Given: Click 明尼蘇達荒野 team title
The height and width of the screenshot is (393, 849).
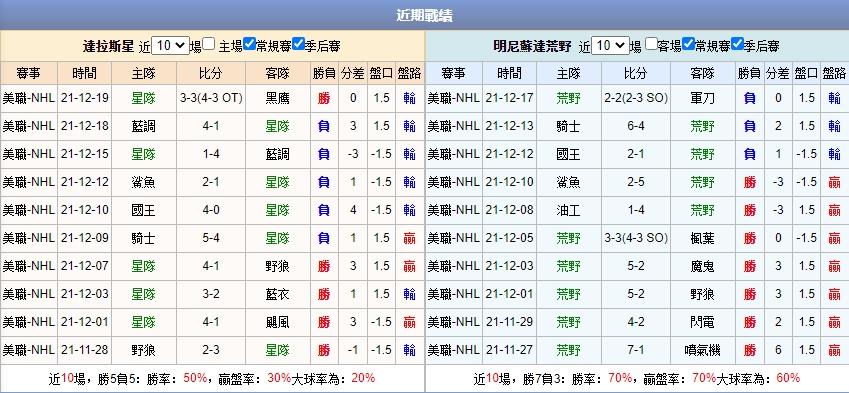Looking at the screenshot, I should (x=533, y=46).
